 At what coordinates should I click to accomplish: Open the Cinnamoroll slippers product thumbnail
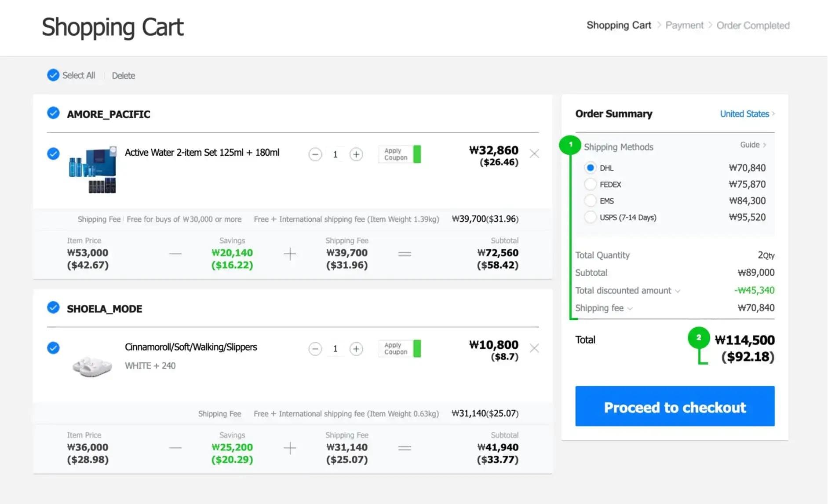tap(92, 365)
